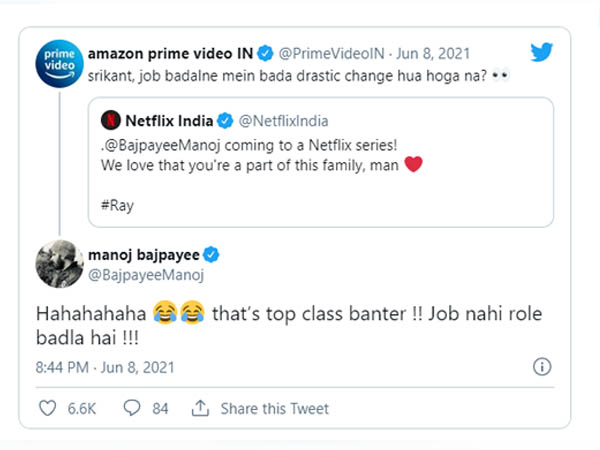Click Manoj Bajpayee's verified badge

coord(212,254)
